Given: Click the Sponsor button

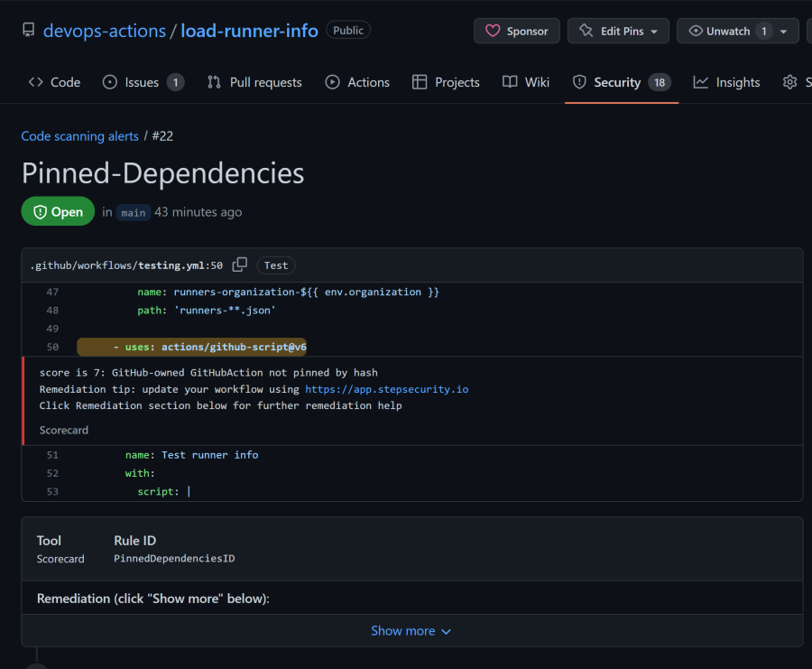Looking at the screenshot, I should point(516,31).
